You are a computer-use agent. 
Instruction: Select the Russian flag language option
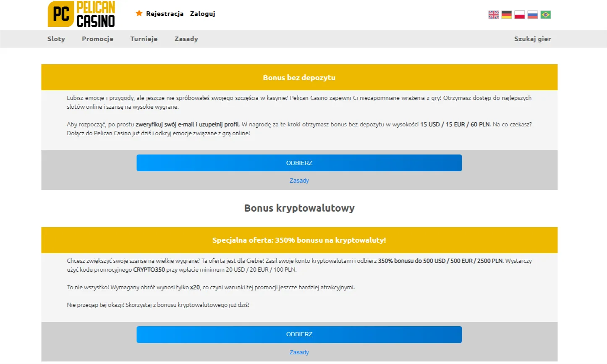click(x=533, y=15)
